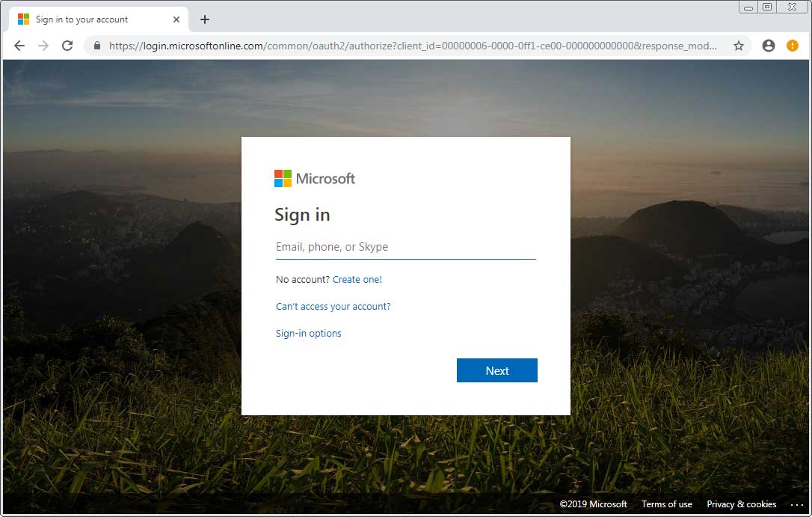Click the browser forward arrow

pyautogui.click(x=43, y=46)
